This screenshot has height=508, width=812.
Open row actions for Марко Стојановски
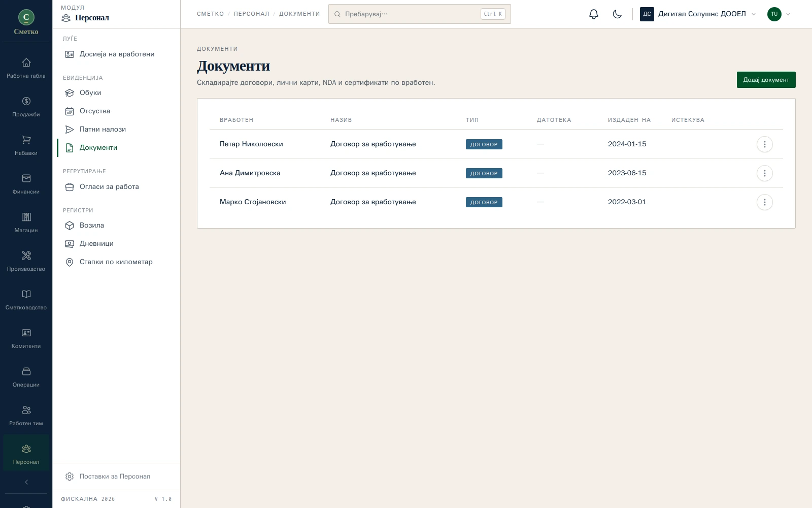[x=764, y=202]
